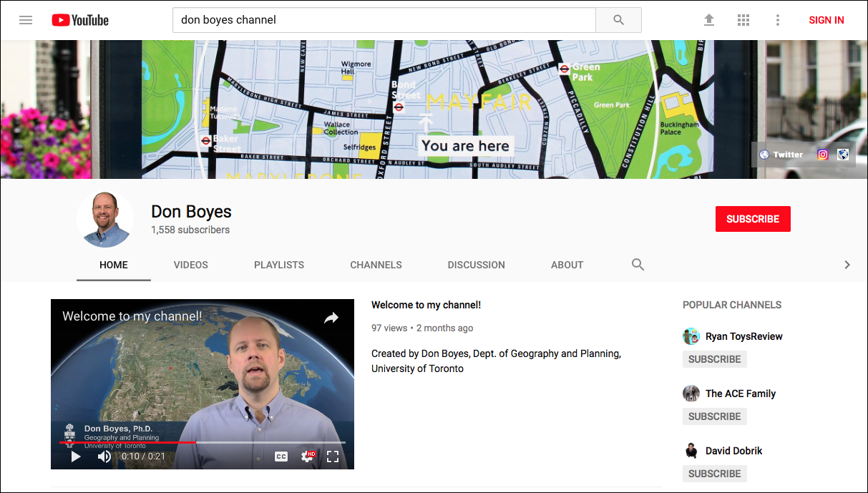Open the DISCUSSION tab
868x493 pixels.
pos(477,265)
